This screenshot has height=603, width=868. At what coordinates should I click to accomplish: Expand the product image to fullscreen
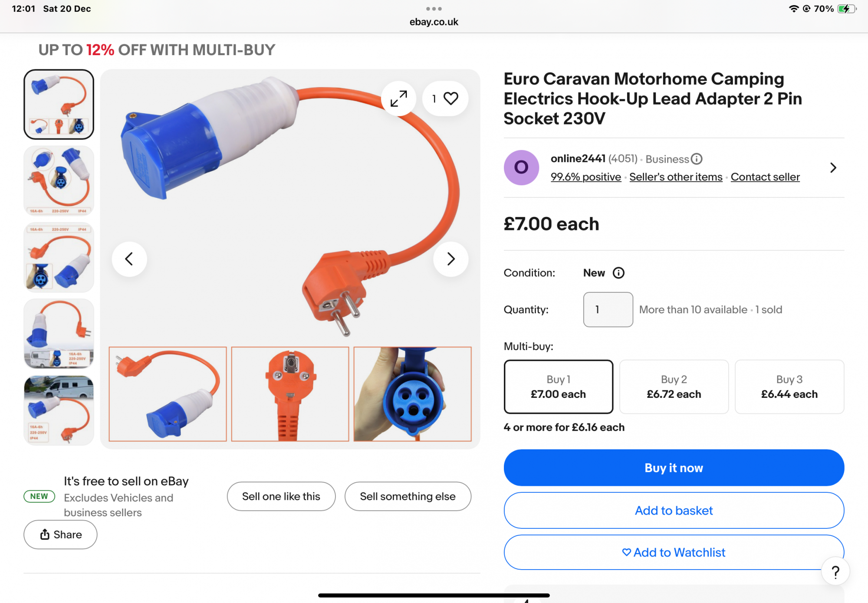pos(398,98)
